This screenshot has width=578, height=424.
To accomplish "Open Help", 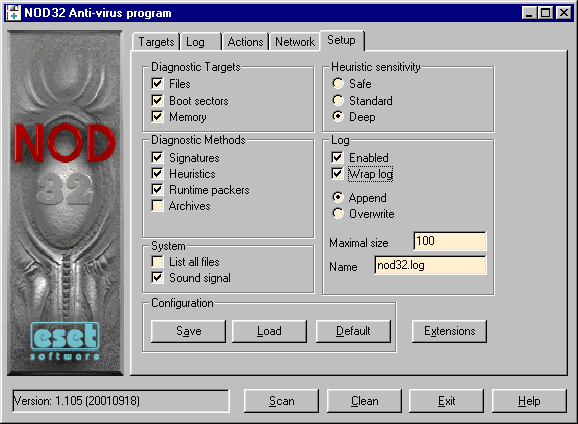I will click(529, 401).
